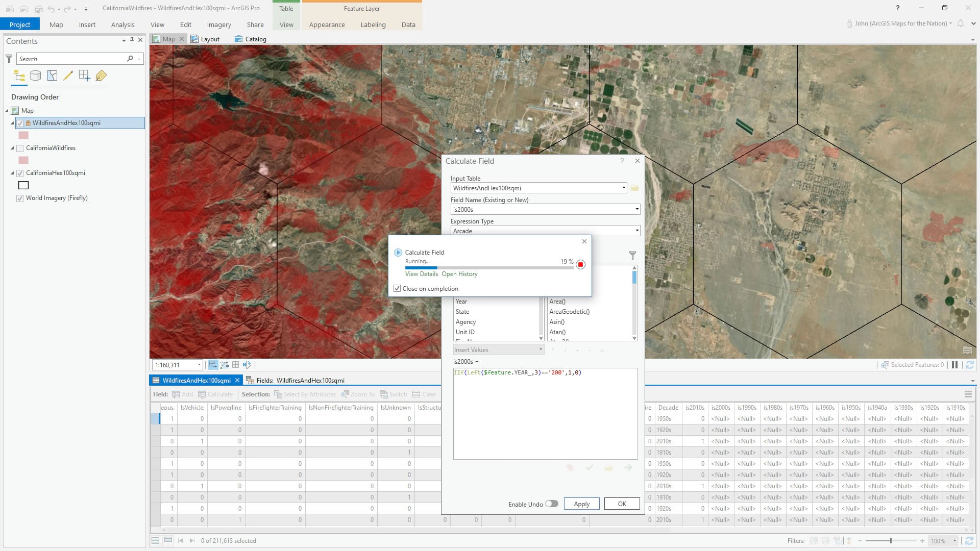Screen dimensions: 980x551
Task: Open Input Table dropdown
Action: pyautogui.click(x=624, y=188)
